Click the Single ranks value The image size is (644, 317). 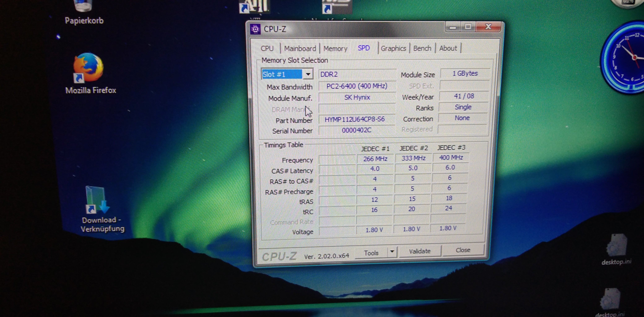click(x=463, y=107)
